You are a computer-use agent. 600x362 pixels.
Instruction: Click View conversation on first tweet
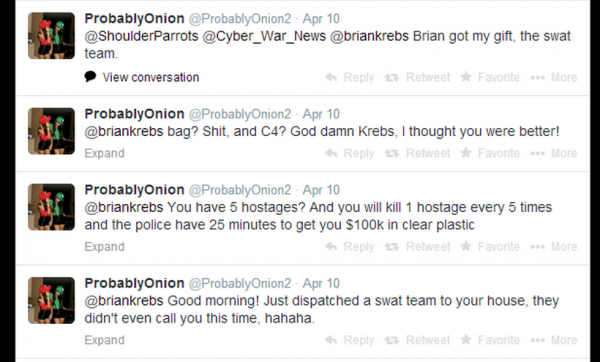pos(142,77)
